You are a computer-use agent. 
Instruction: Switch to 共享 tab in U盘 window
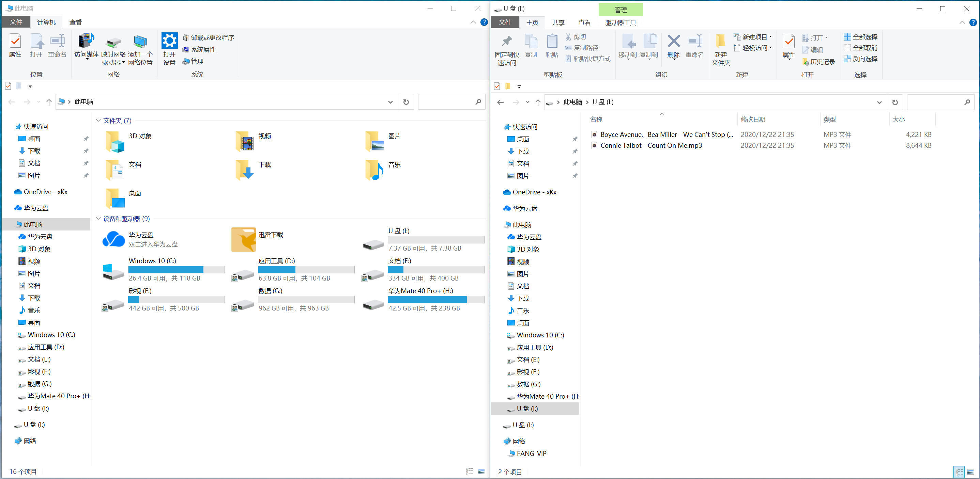(558, 23)
